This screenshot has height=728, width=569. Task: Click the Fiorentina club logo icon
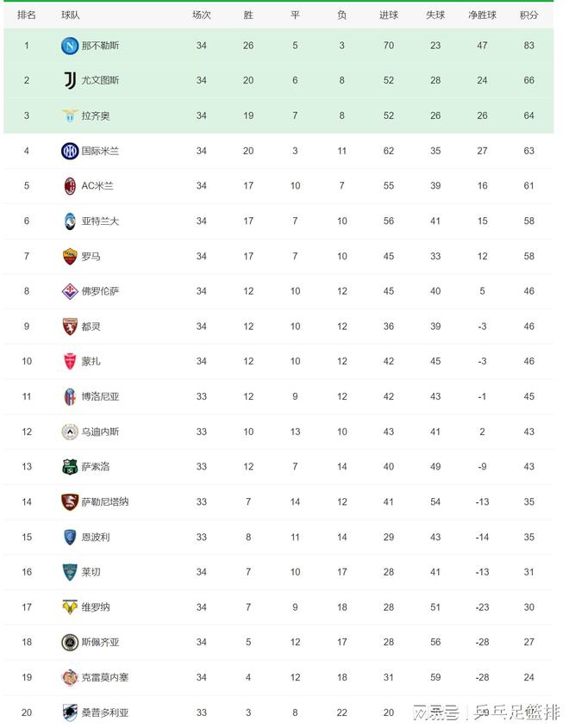click(70, 291)
